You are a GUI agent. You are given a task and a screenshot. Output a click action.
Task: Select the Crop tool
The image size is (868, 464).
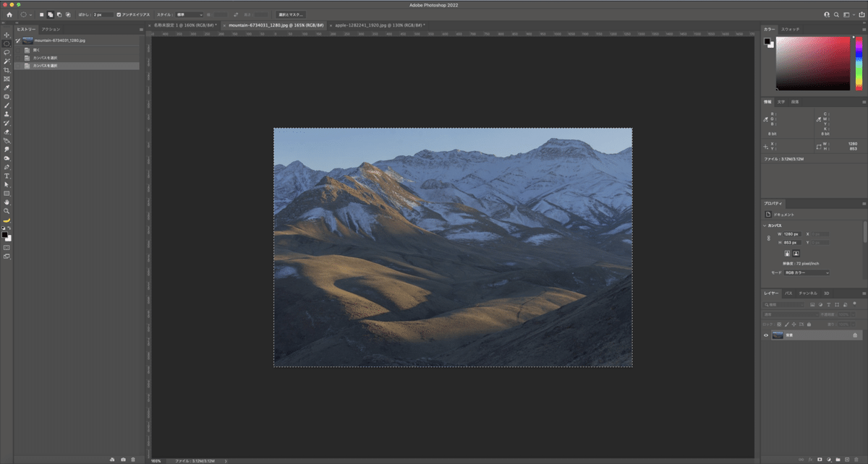(x=7, y=70)
